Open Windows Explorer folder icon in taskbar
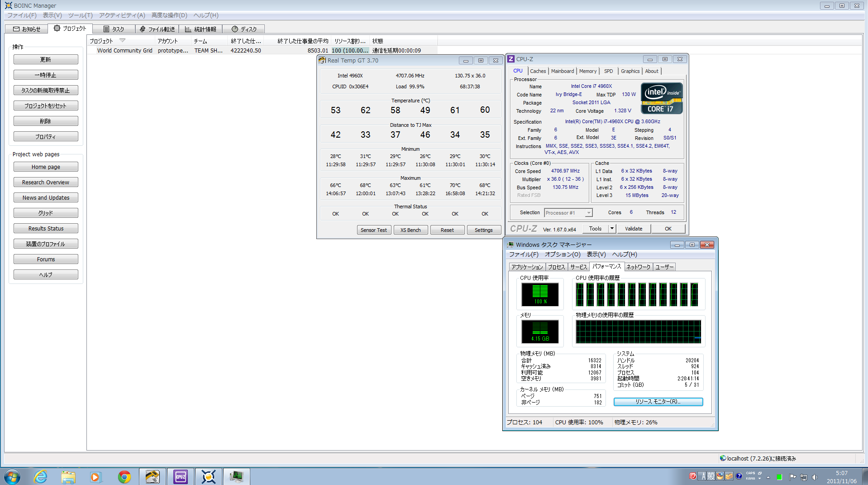Image resolution: width=868 pixels, height=485 pixels. coord(68,477)
